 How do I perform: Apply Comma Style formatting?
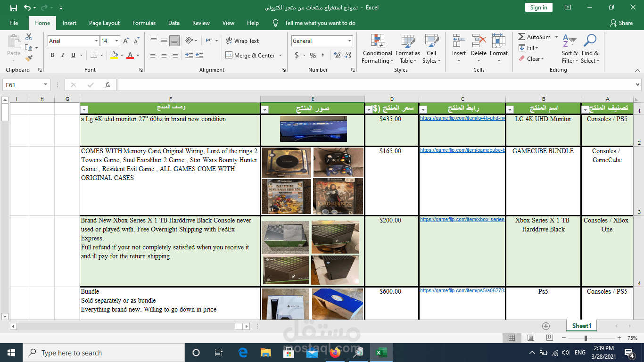point(323,55)
